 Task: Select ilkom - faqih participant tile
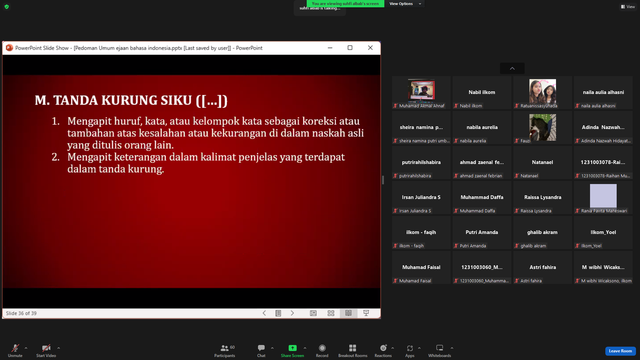421,233
